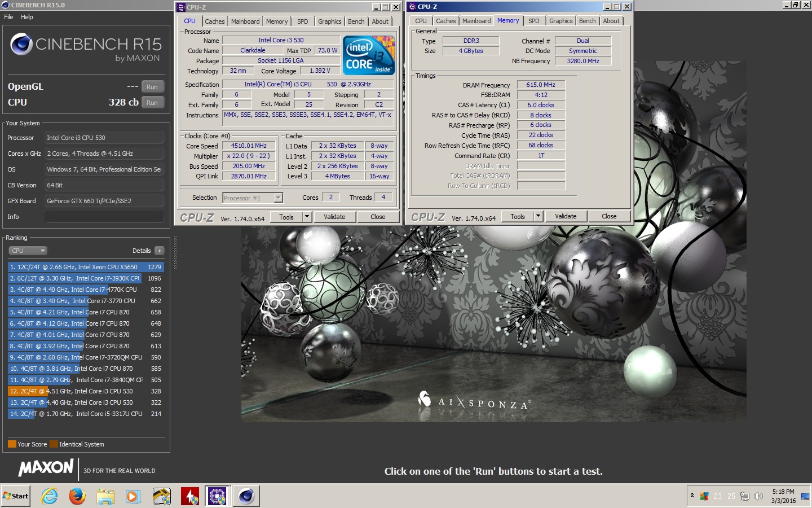Expand Tools dropdown arrow in right CPU-Z
This screenshot has width=812, height=508.
[539, 216]
